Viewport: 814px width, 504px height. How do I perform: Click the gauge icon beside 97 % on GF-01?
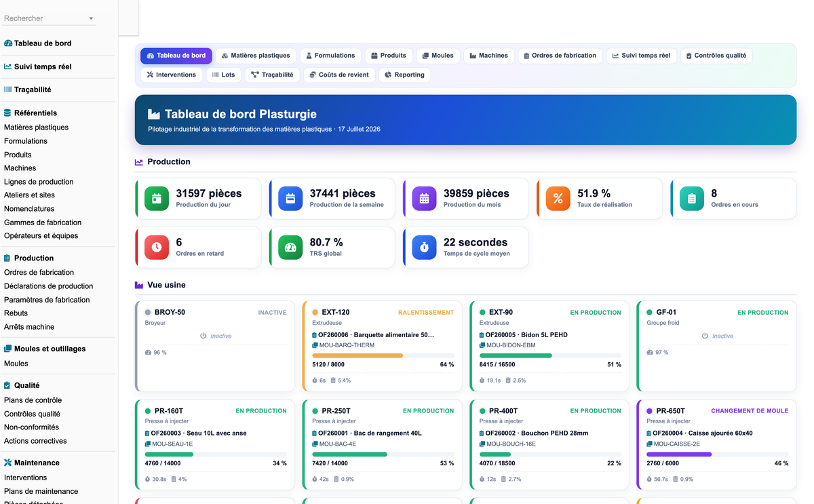pyautogui.click(x=650, y=353)
